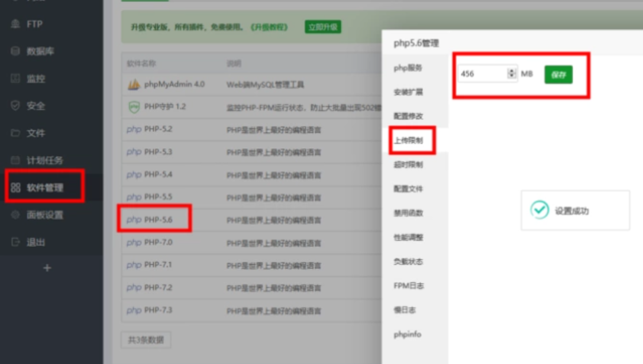Increase upload limit with stepper arrow

pyautogui.click(x=512, y=71)
